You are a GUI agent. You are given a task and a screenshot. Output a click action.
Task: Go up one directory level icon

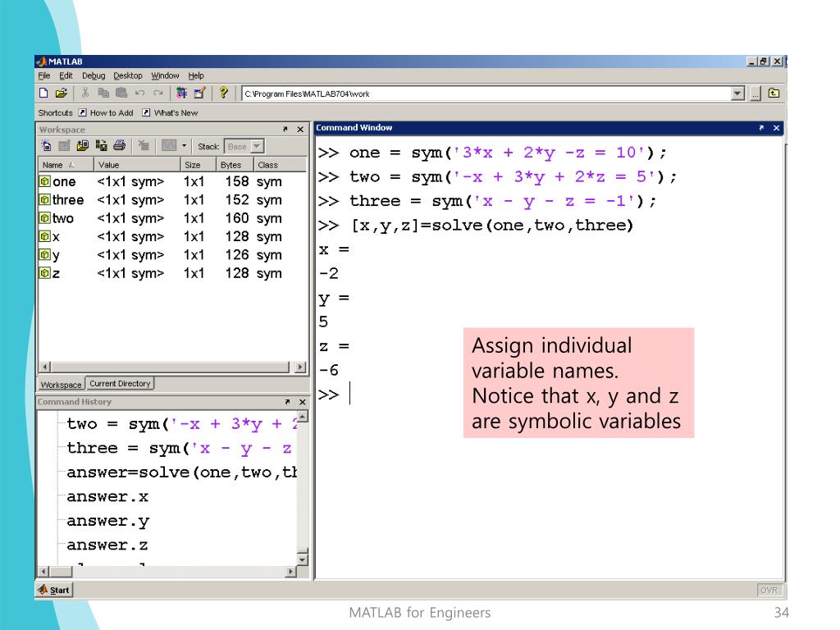click(773, 94)
